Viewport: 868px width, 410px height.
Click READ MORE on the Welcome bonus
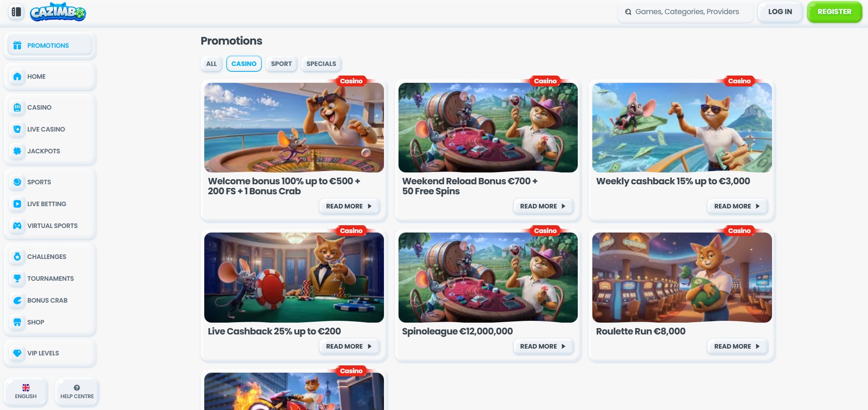click(349, 206)
